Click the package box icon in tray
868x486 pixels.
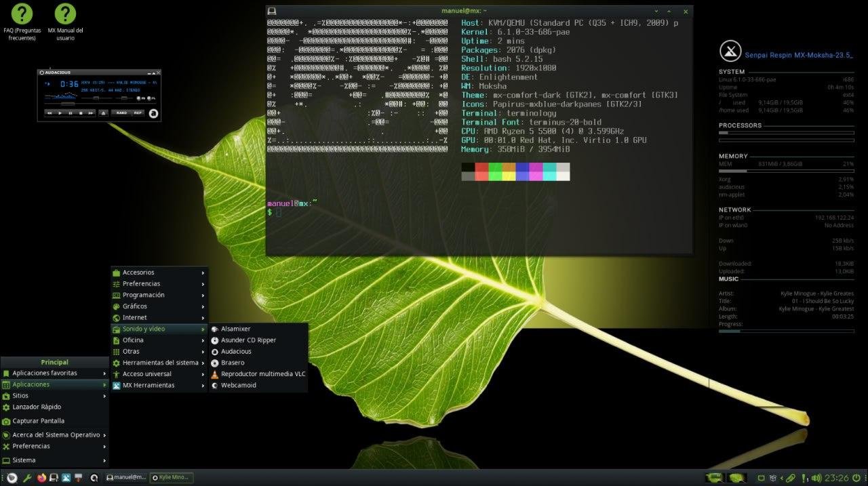tap(773, 478)
